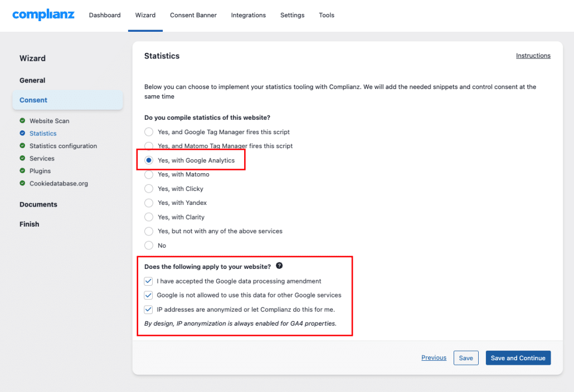Screen dimensions: 574x392
Task: Click the Save button
Action: [466, 358]
